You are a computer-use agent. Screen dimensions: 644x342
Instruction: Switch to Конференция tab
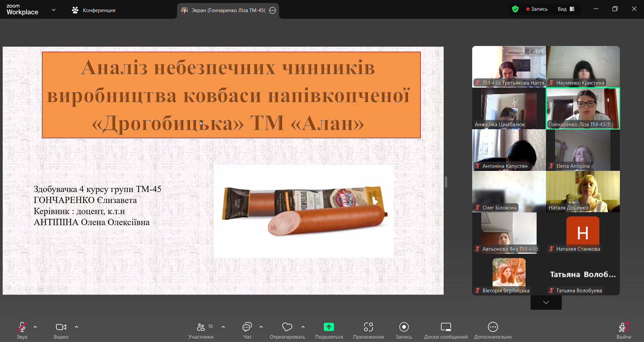click(x=94, y=10)
